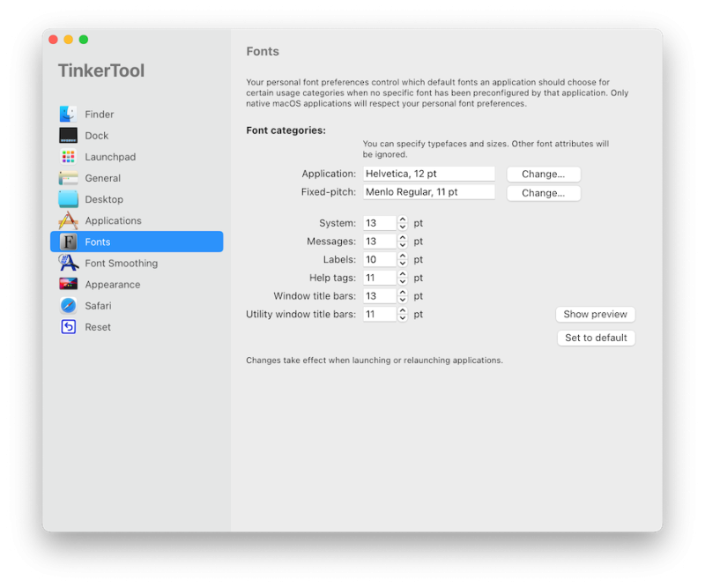Open the Finder settings pane
This screenshot has height=588, width=705.
tap(100, 115)
